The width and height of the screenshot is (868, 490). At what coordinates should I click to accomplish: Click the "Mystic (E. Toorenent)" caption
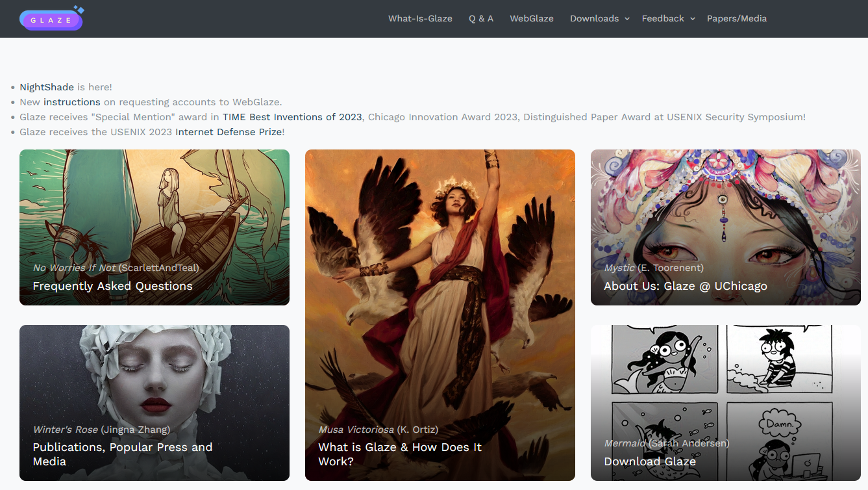point(654,268)
